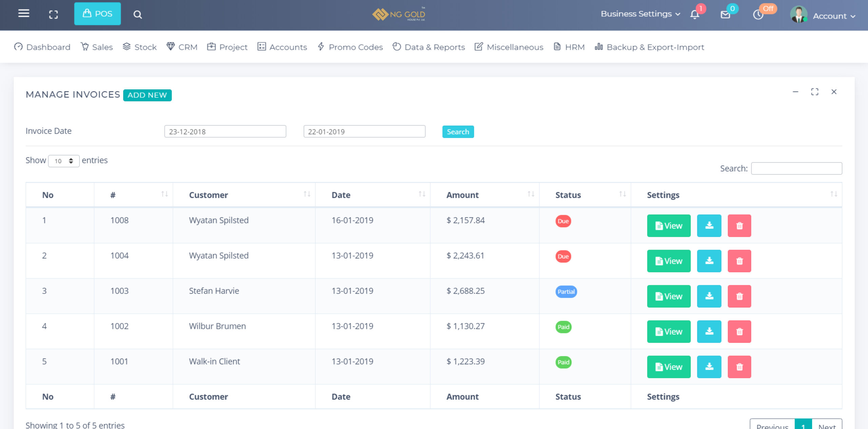868x429 pixels.
Task: Click the messages envelope icon in top bar
Action: pos(725,15)
